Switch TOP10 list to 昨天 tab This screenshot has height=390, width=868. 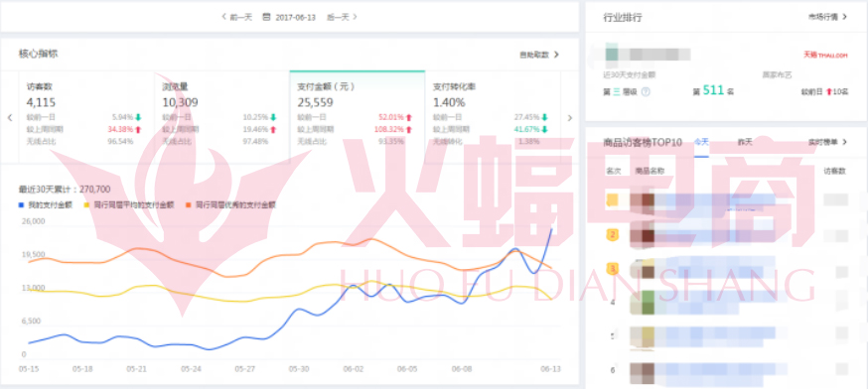click(x=745, y=143)
